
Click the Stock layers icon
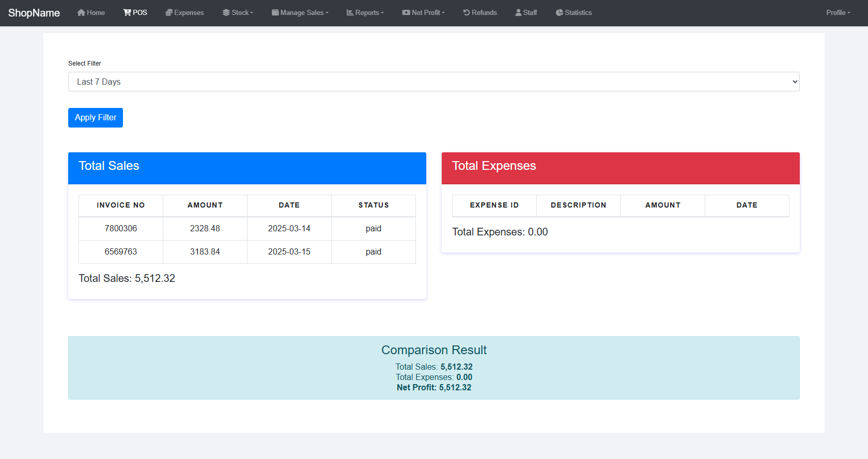(x=226, y=12)
